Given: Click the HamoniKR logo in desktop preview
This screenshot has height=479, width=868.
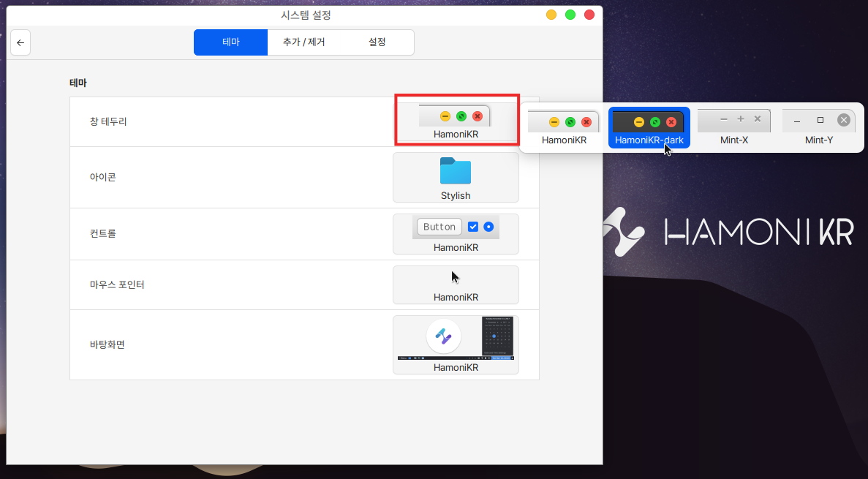Looking at the screenshot, I should [x=443, y=337].
